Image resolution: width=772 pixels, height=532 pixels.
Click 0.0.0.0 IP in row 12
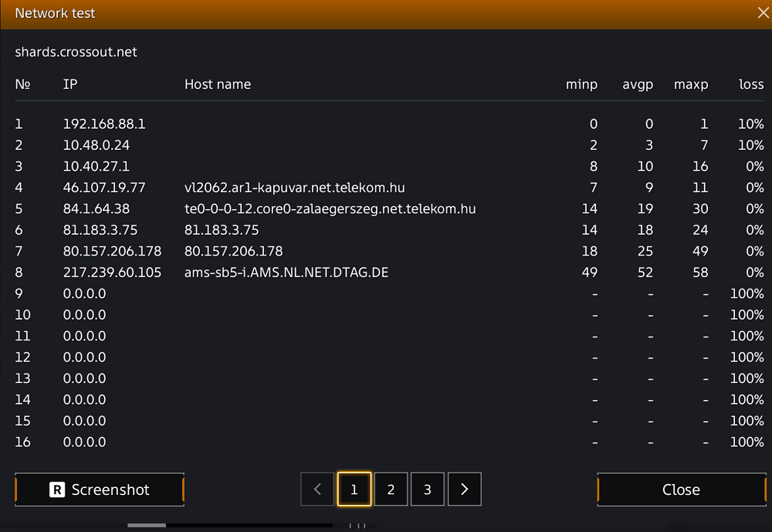[x=84, y=357]
